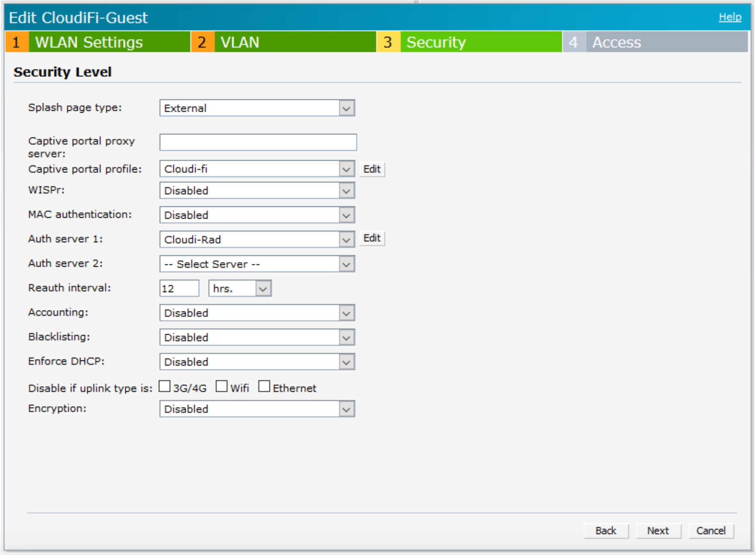Screen dimensions: 756x555
Task: Check the Ethernet uplink checkbox
Action: click(x=264, y=386)
